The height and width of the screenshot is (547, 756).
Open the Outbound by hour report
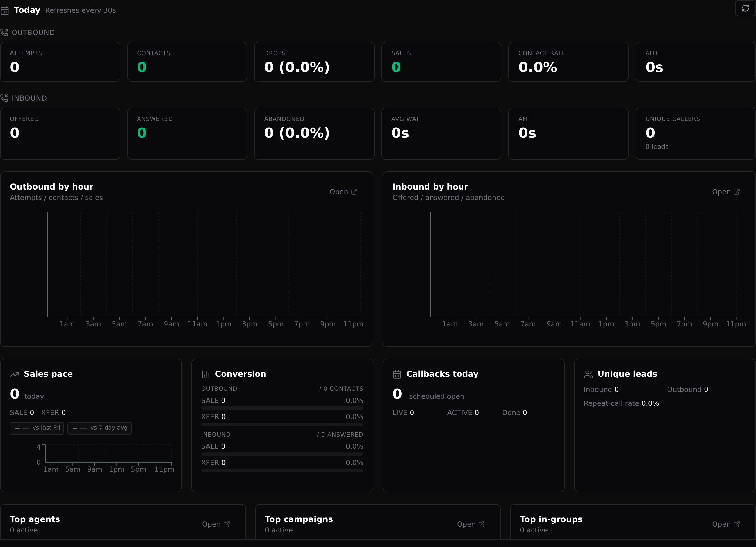343,192
